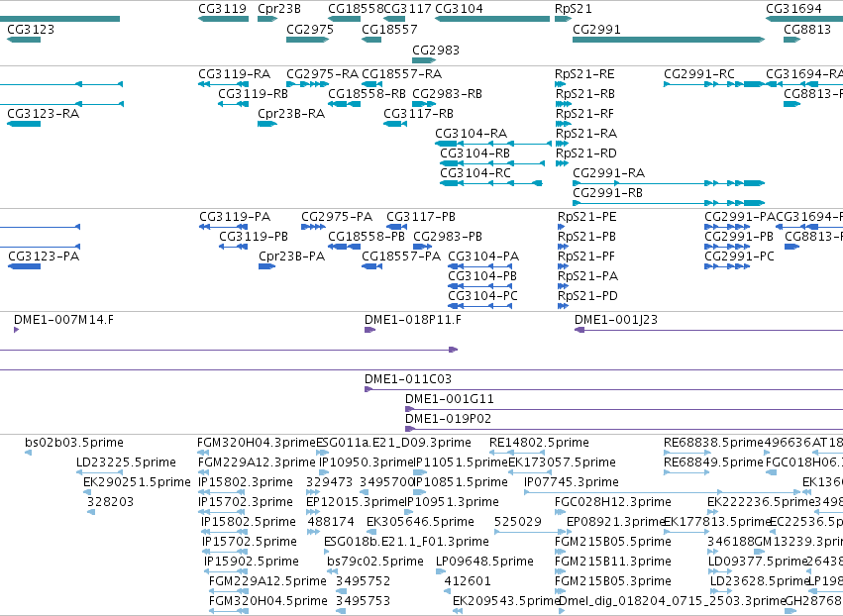Select EST bs79c02.5prime label
This screenshot has height=616, width=843.
374,562
